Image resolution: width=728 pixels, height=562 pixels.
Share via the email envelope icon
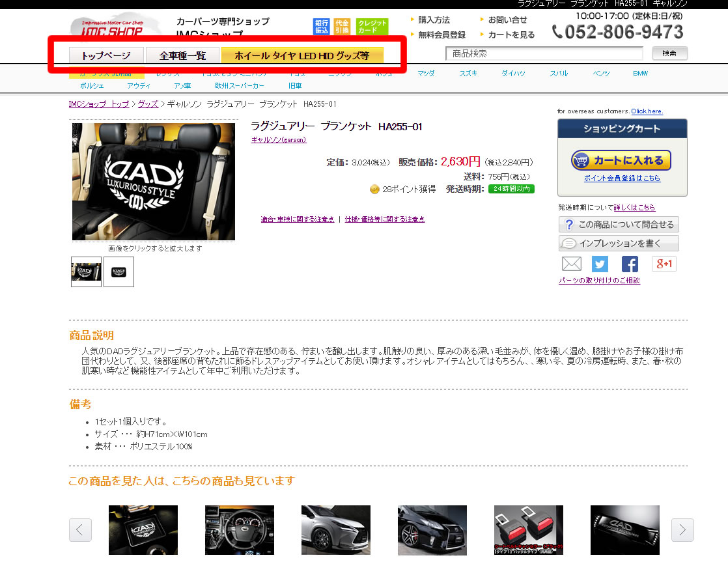pyautogui.click(x=572, y=264)
